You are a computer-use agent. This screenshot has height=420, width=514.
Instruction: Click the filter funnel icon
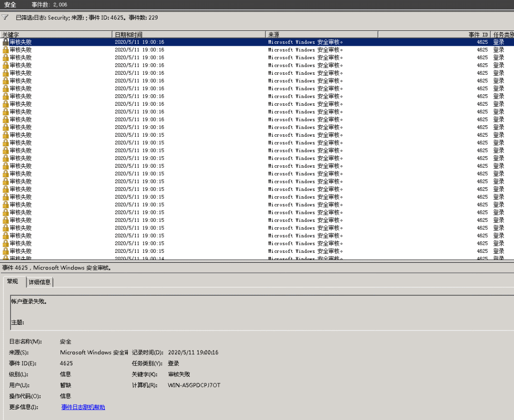pos(5,17)
